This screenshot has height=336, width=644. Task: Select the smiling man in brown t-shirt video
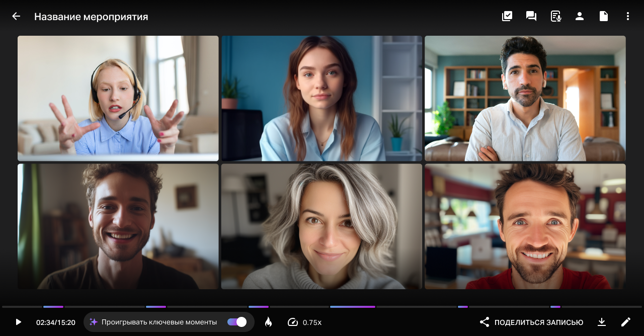(x=118, y=226)
